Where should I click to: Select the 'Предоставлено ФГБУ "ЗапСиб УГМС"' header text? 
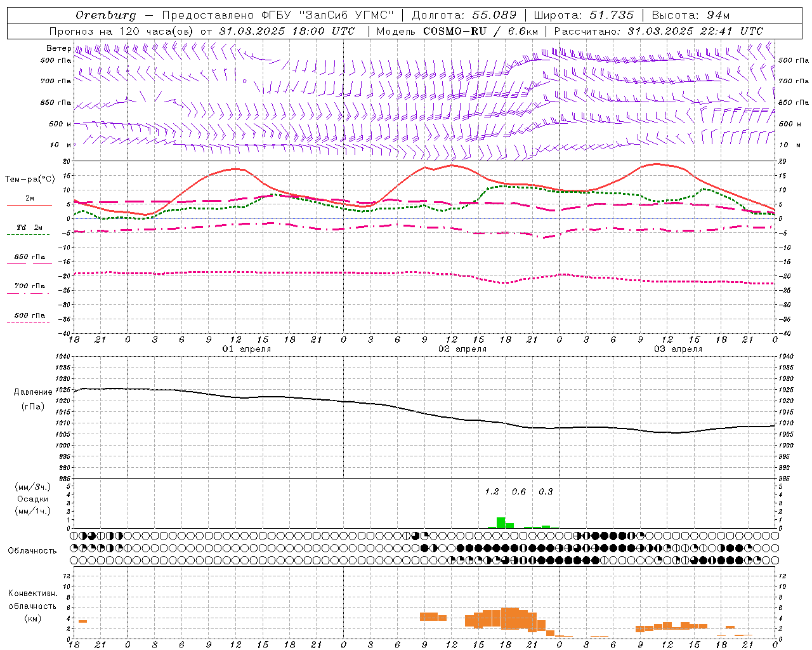[x=278, y=15]
